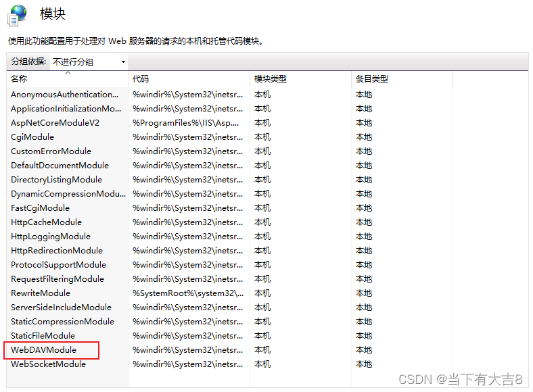
Task: Select the CgiModule entry
Action: pyautogui.click(x=32, y=137)
